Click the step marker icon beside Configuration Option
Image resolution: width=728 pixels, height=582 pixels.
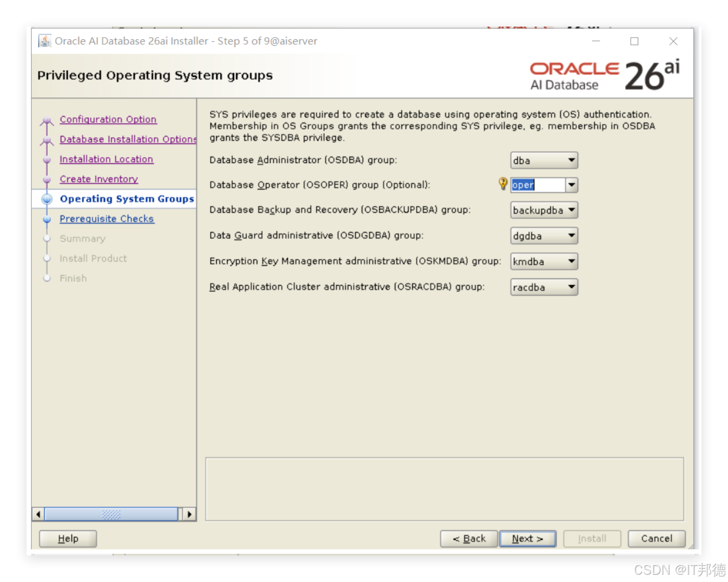[x=47, y=121]
